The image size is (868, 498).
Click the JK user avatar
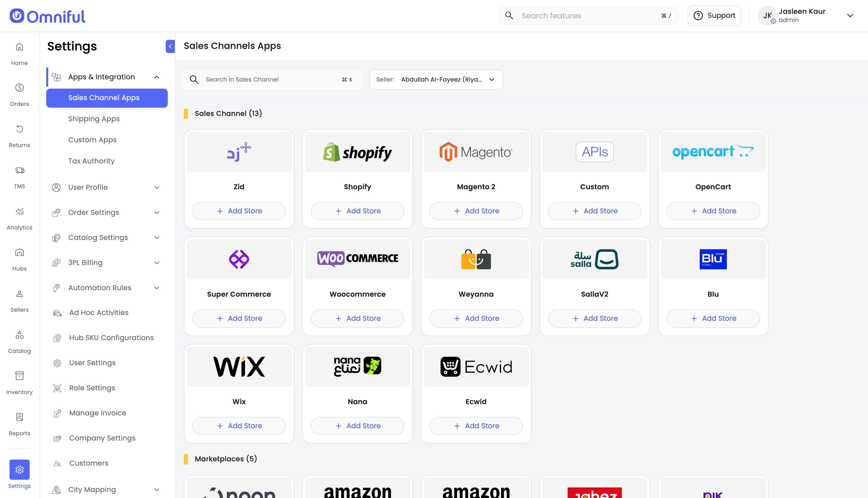coord(767,16)
